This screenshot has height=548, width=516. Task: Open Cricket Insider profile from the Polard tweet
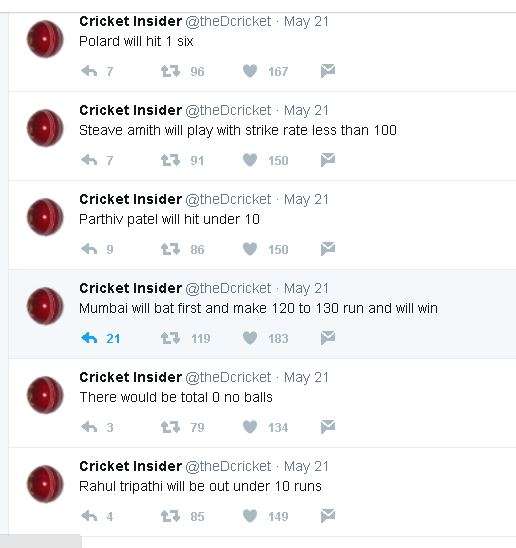point(130,21)
